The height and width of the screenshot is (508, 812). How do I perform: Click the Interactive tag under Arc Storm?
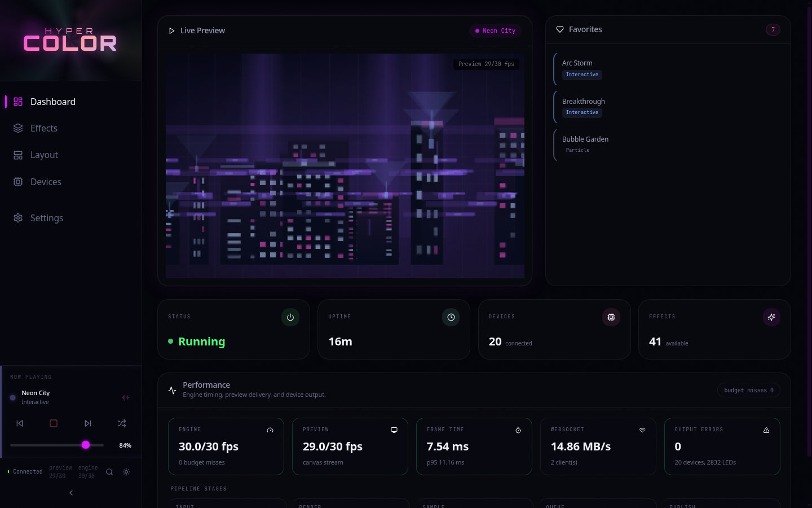tap(582, 75)
